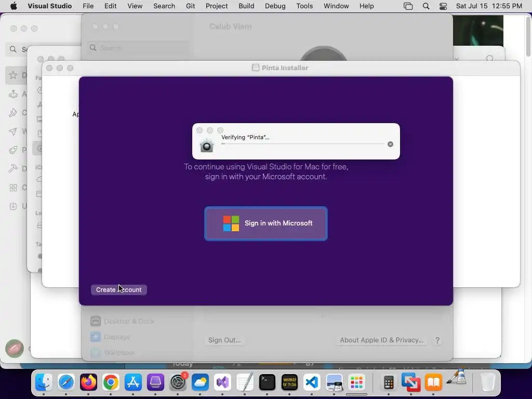Click Desktop & Dock in System Settings sidebar
This screenshot has width=532, height=399.
coord(129,321)
